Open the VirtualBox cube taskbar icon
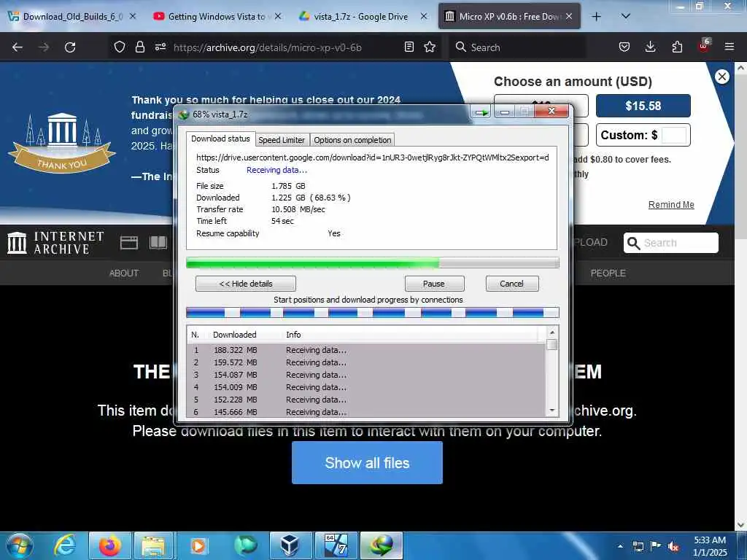The width and height of the screenshot is (747, 560). pos(289,545)
